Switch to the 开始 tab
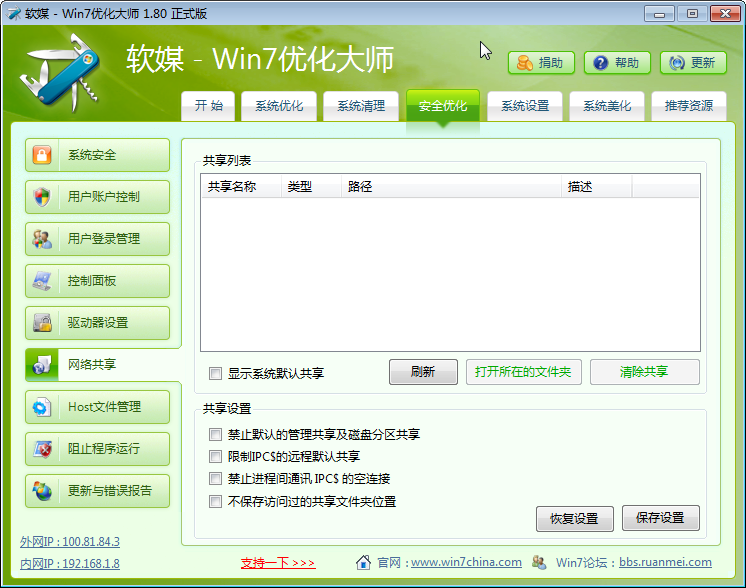746x588 pixels. [208, 106]
